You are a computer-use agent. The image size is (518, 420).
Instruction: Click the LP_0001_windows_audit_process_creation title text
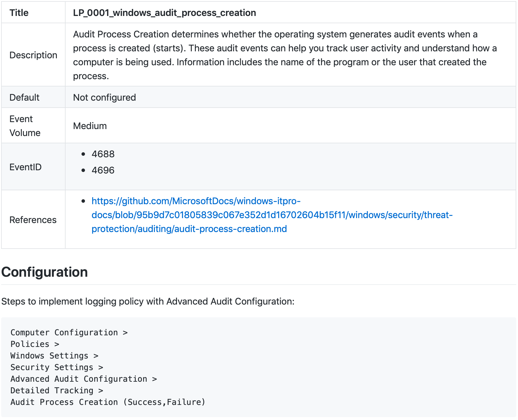tap(164, 13)
